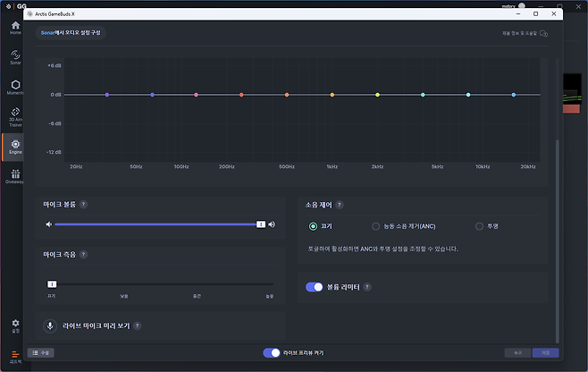The height and width of the screenshot is (372, 588).
Task: Open the Moments section in sidebar
Action: 15,87
